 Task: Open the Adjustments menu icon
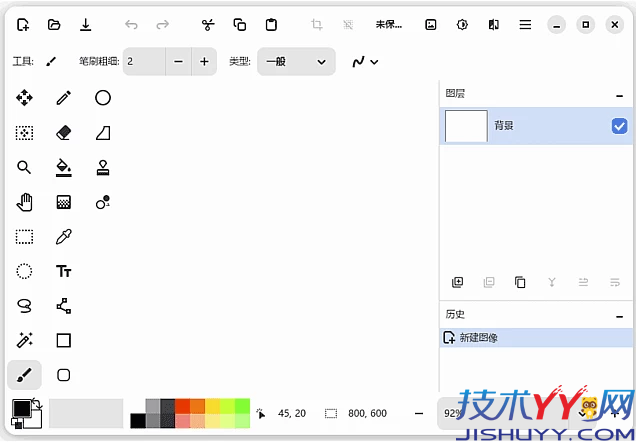click(462, 25)
